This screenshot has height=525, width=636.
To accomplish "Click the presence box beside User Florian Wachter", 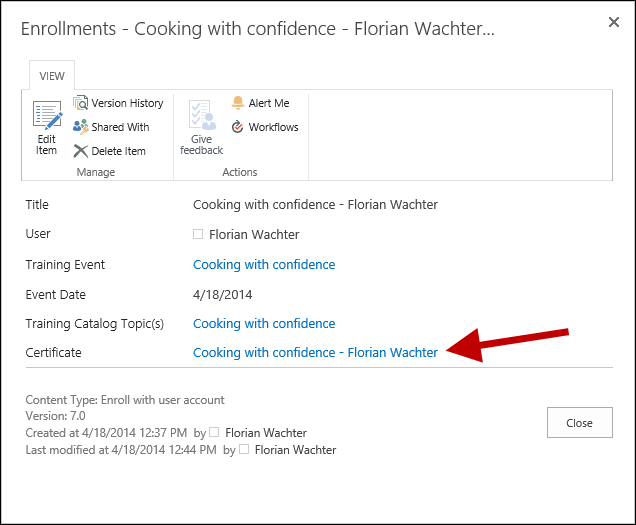I will tap(198, 235).
